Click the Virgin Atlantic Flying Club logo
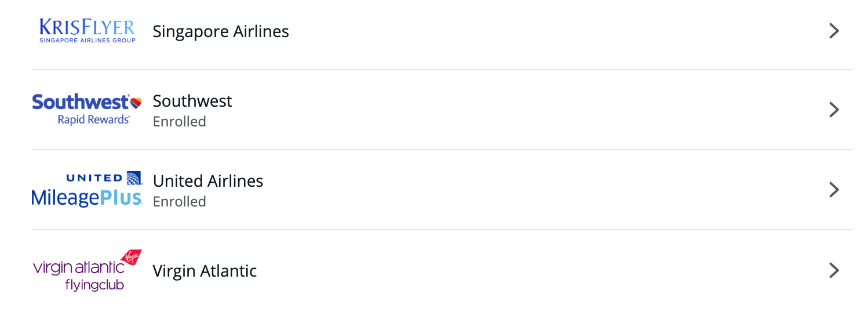The height and width of the screenshot is (319, 868). click(87, 270)
